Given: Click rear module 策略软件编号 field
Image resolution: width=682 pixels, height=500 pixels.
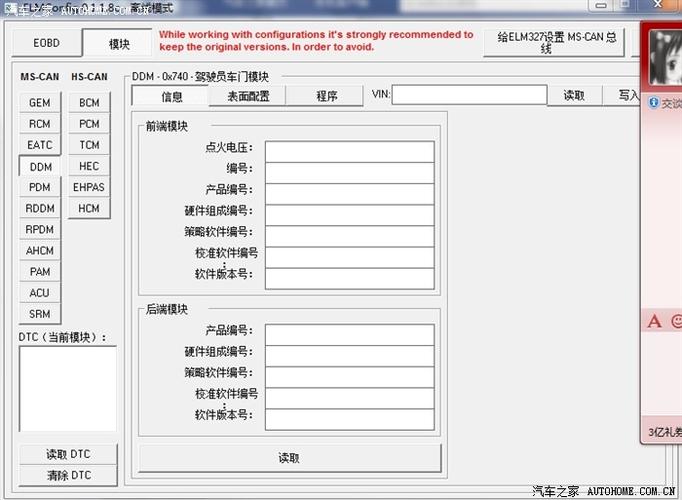Looking at the screenshot, I should pos(350,377).
